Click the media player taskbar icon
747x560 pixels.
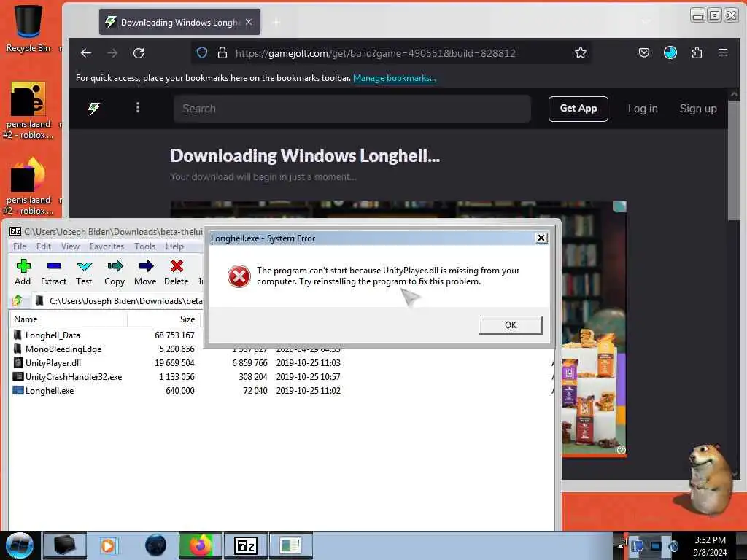(x=109, y=545)
